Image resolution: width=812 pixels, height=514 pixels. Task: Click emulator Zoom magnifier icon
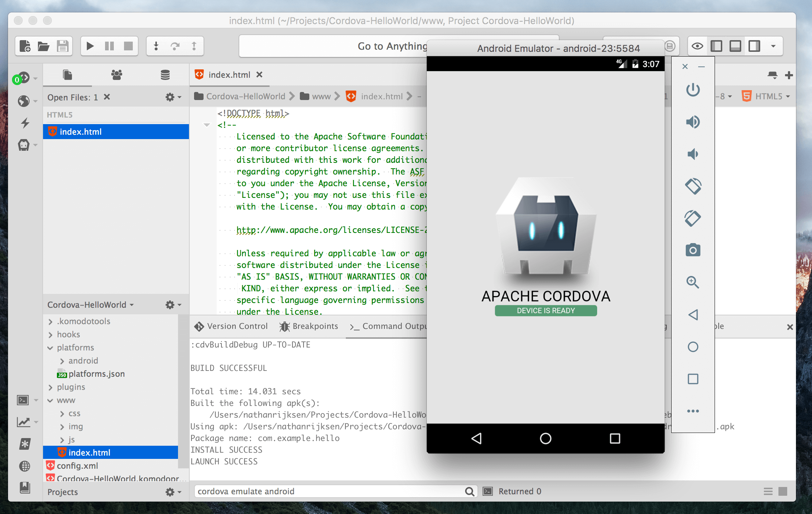tap(693, 282)
